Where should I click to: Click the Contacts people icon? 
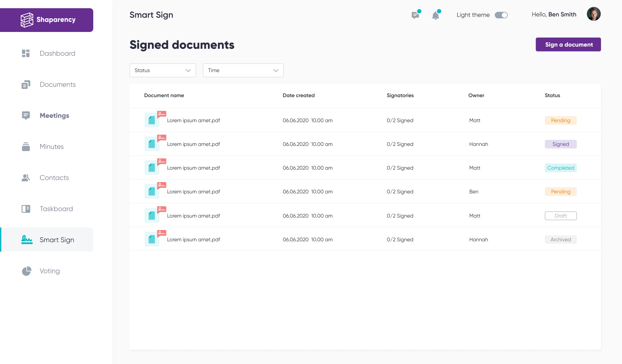click(x=26, y=178)
